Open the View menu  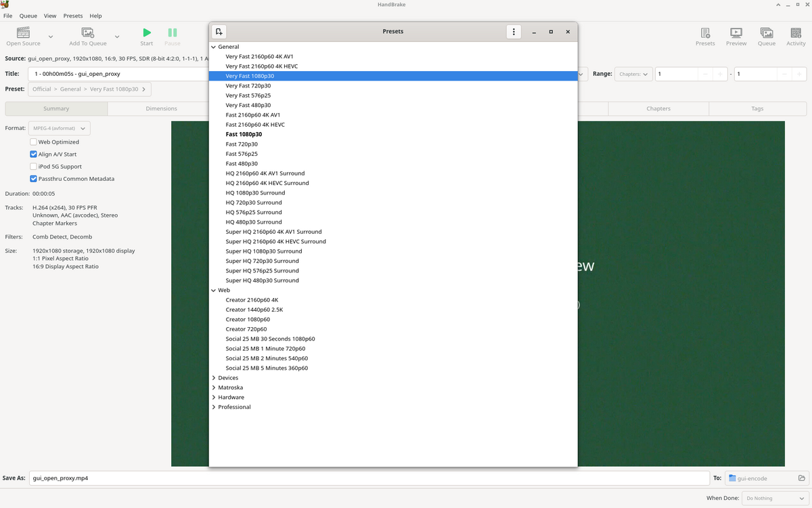(50, 16)
